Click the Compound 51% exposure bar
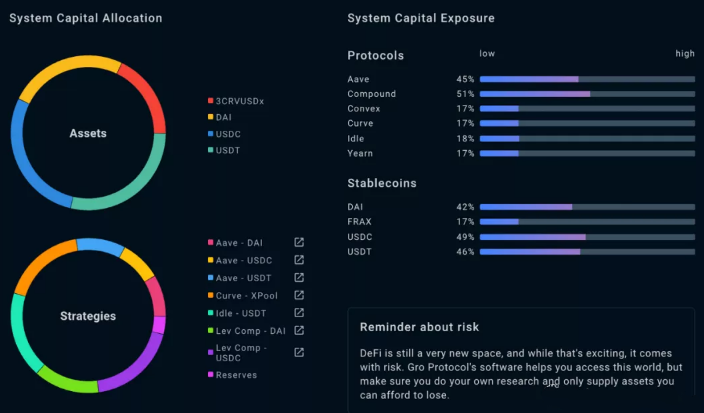704x413 pixels. (x=587, y=94)
